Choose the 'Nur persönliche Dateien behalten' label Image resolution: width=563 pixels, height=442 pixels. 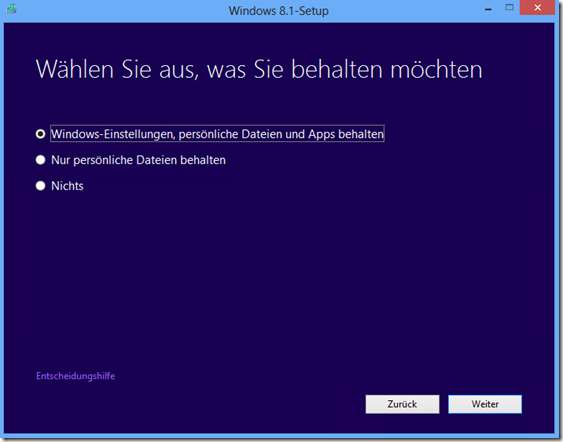(x=138, y=160)
